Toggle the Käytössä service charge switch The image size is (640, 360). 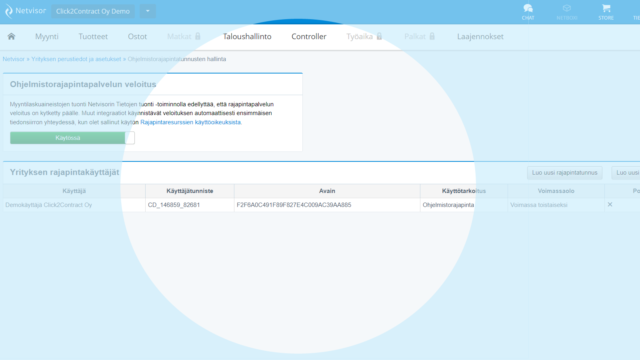[x=72, y=138]
